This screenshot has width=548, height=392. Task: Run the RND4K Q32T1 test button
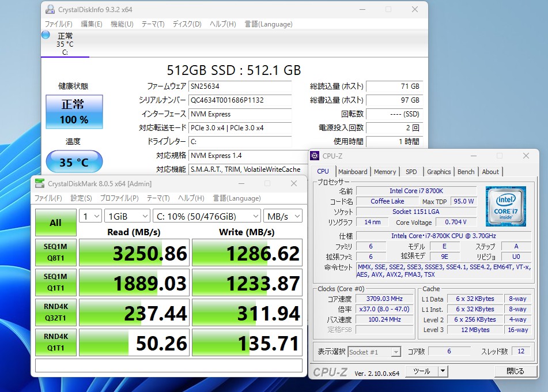tap(55, 312)
